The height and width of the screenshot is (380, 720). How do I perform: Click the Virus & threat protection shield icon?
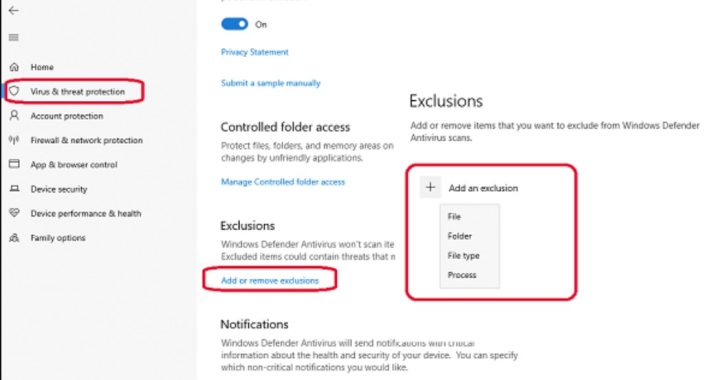(14, 91)
